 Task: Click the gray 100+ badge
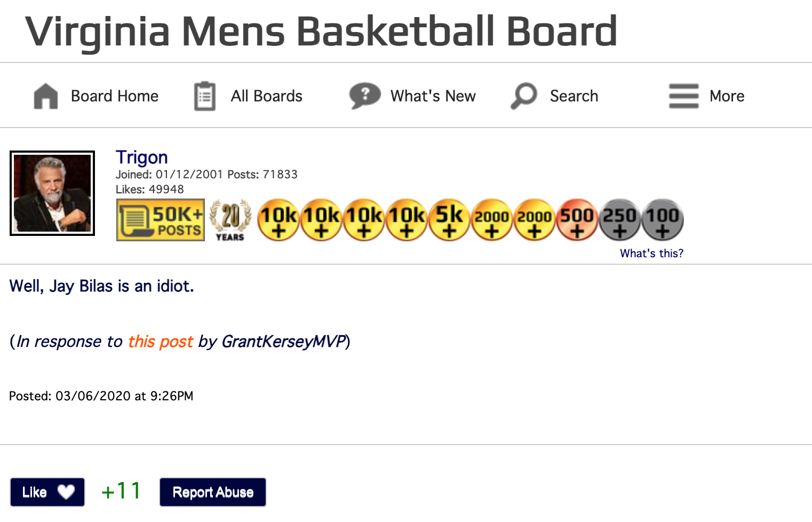[663, 220]
